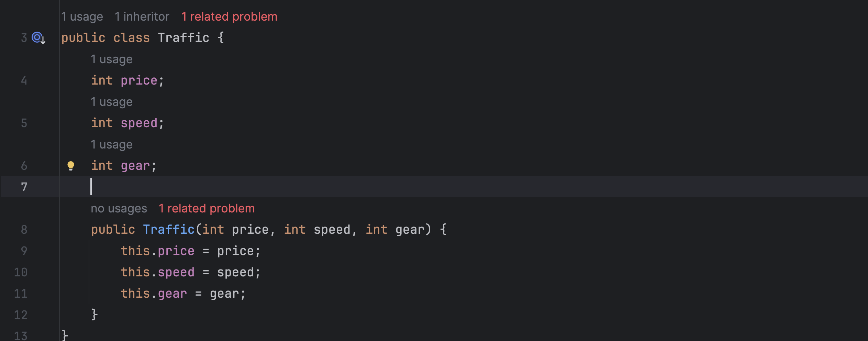Click line number 12 in the gutter
Screen dimensions: 868x341
[21, 315]
